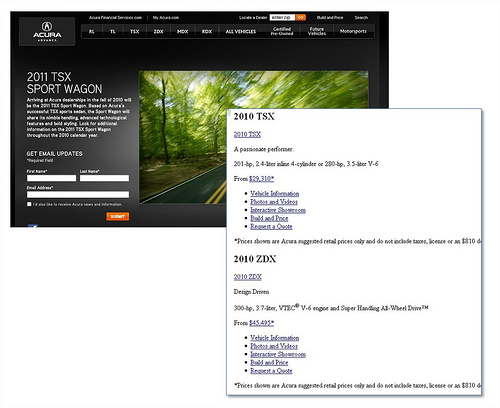Open the Future Vehicles menu item
The width and height of the screenshot is (500, 408).
point(317,31)
